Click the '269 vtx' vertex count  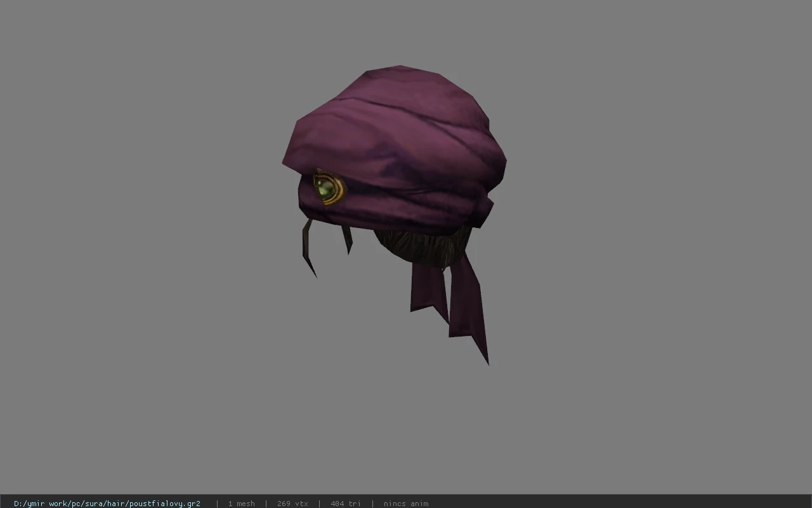click(292, 504)
